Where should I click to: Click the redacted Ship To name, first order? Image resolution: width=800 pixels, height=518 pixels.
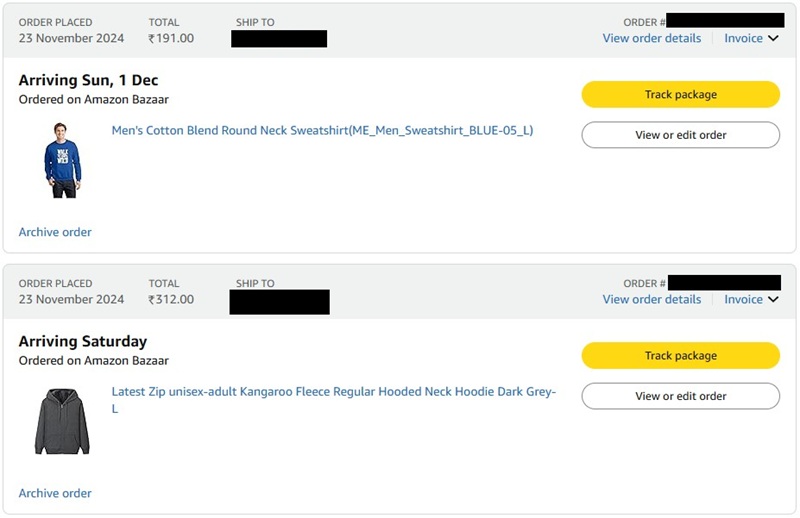[279, 39]
